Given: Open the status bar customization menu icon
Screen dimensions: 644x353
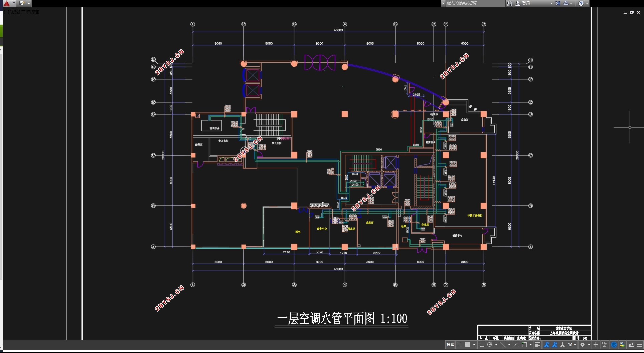Looking at the screenshot, I should coord(640,345).
